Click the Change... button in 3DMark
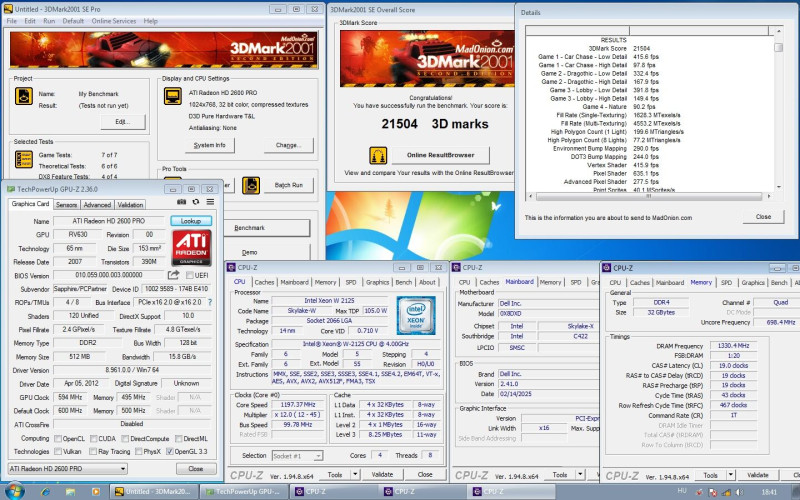 click(x=288, y=145)
